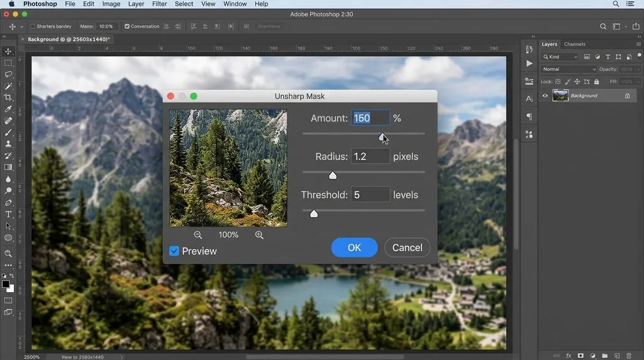Open the Filter menu
Image resolution: width=644 pixels, height=360 pixels.
(x=159, y=4)
